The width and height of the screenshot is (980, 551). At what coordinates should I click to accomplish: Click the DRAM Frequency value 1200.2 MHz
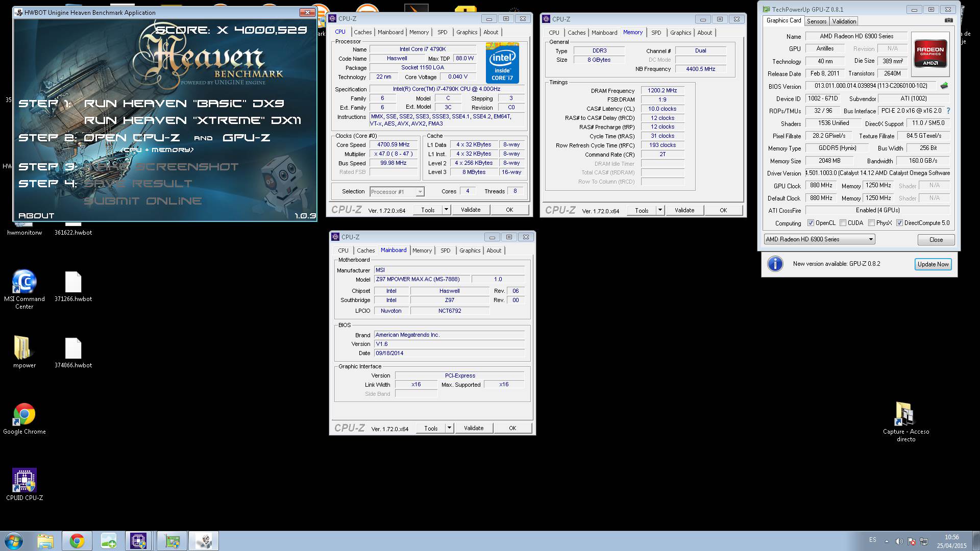[662, 91]
